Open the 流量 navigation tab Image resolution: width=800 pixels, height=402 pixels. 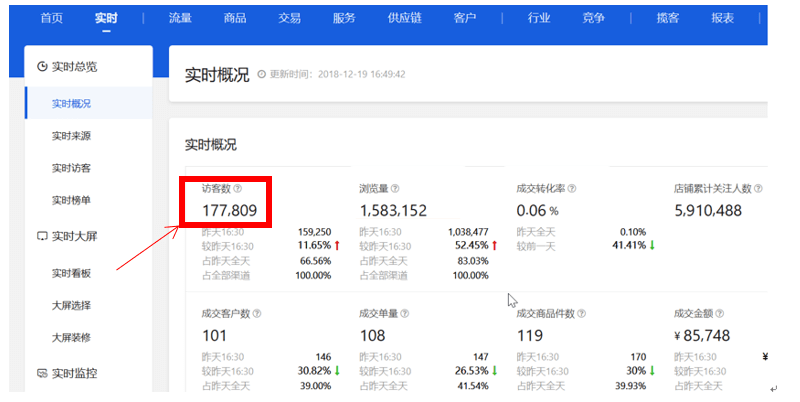tap(180, 18)
